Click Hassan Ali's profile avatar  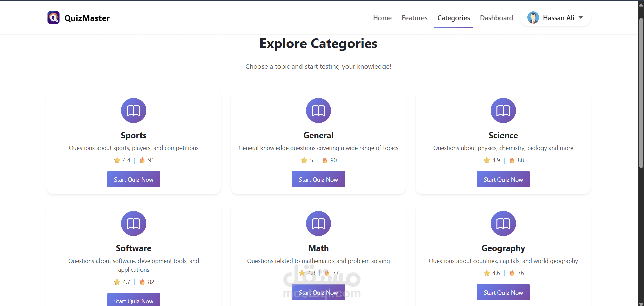pos(533,18)
